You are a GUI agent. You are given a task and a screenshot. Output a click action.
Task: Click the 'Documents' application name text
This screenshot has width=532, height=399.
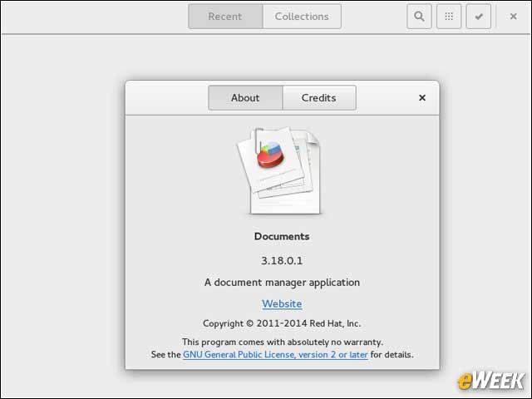click(282, 236)
